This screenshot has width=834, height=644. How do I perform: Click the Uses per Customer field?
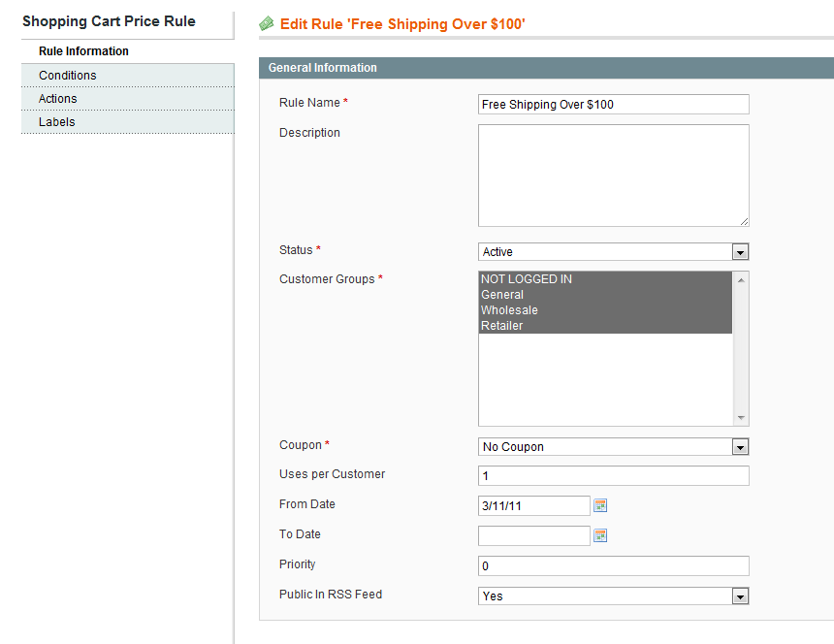(x=613, y=475)
